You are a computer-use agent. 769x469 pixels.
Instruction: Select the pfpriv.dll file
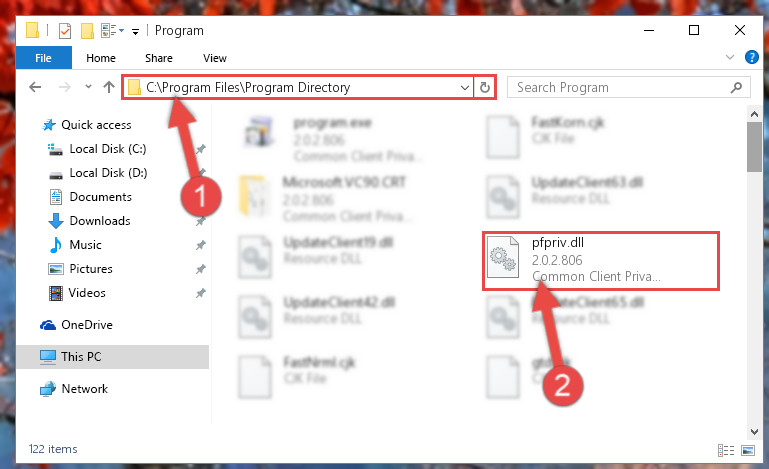point(600,261)
